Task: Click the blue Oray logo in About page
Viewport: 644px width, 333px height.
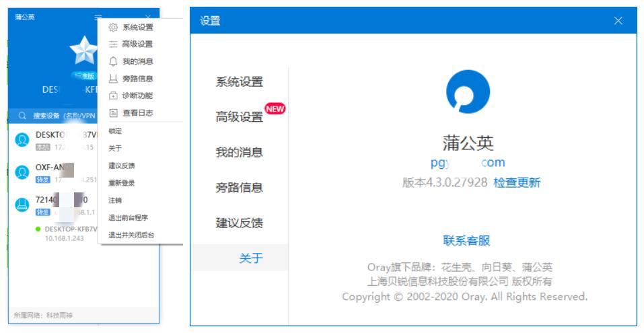Action: [468, 91]
